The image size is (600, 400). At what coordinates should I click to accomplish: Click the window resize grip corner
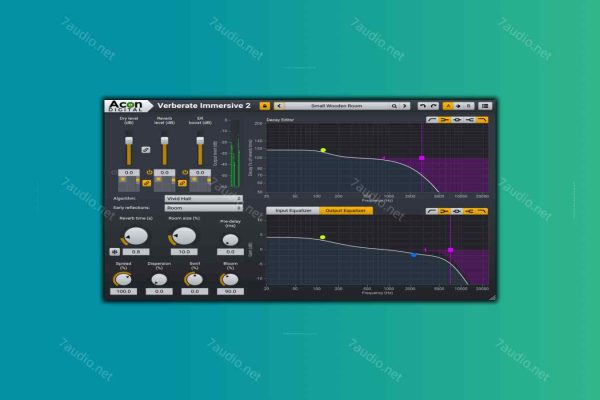pyautogui.click(x=492, y=297)
